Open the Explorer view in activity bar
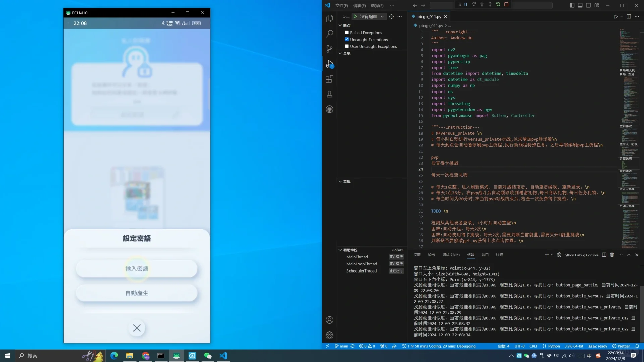 (329, 19)
